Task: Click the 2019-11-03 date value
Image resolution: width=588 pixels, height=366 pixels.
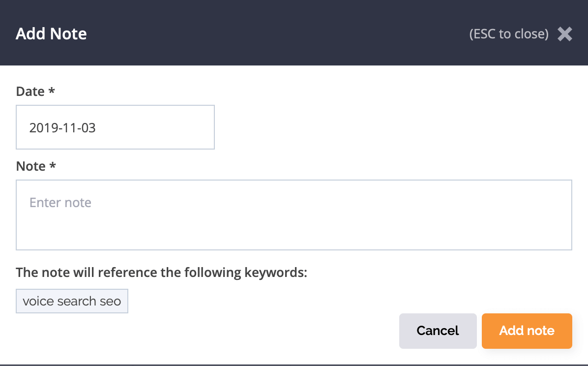Action: point(62,127)
